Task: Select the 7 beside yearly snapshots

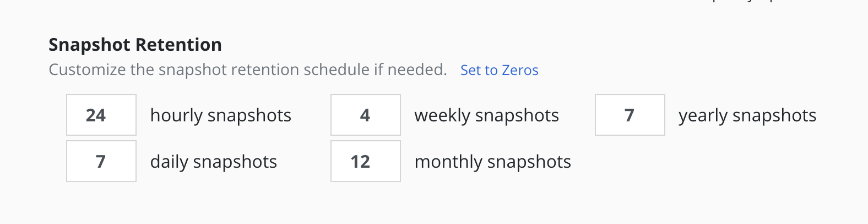Action: coord(630,115)
